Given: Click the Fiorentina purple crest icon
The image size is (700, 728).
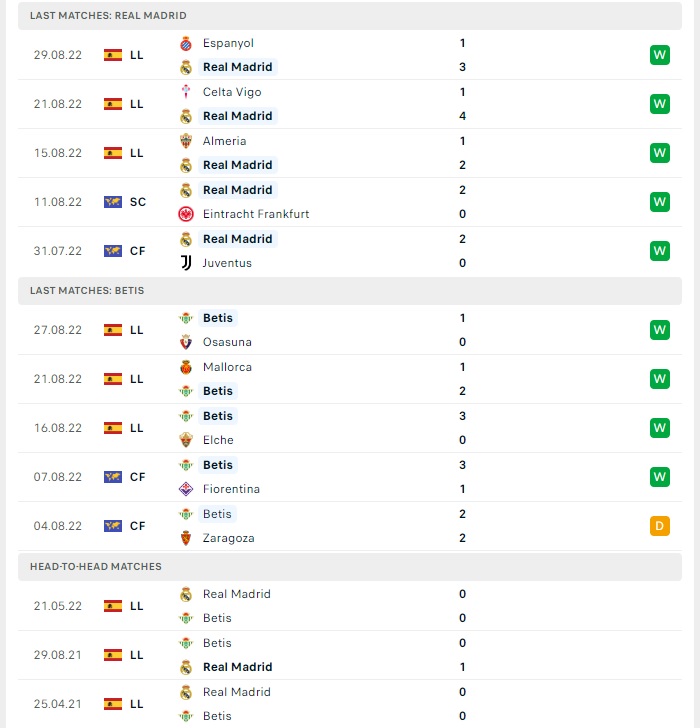Looking at the screenshot, I should click(x=186, y=489).
